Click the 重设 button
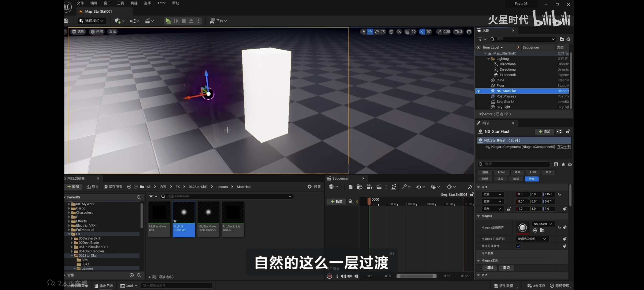Screen dimensions: 644x290 [x=506, y=268]
